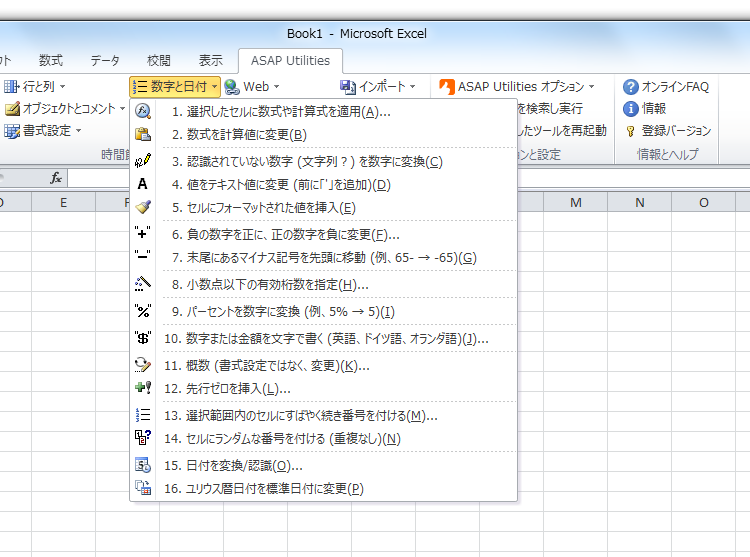Switch to the 数式 ribbon tab
Screen dimensions: 750x557
pos(51,60)
